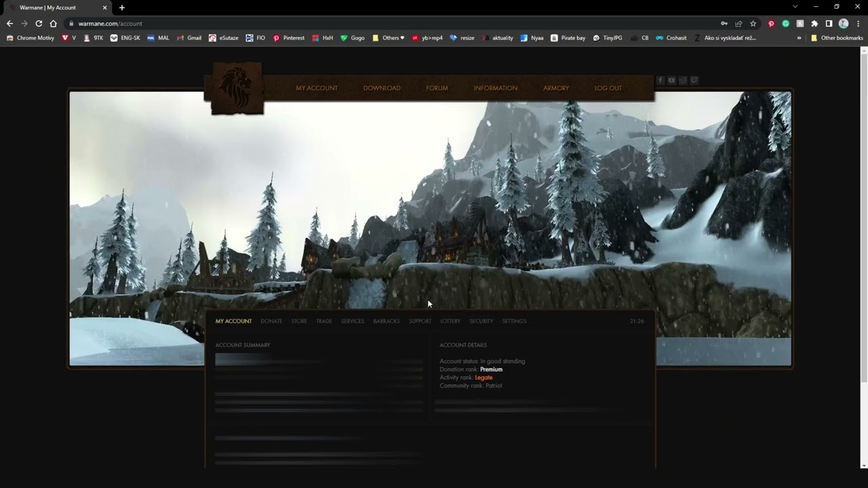Expand the Other bookmarks folder

click(837, 38)
